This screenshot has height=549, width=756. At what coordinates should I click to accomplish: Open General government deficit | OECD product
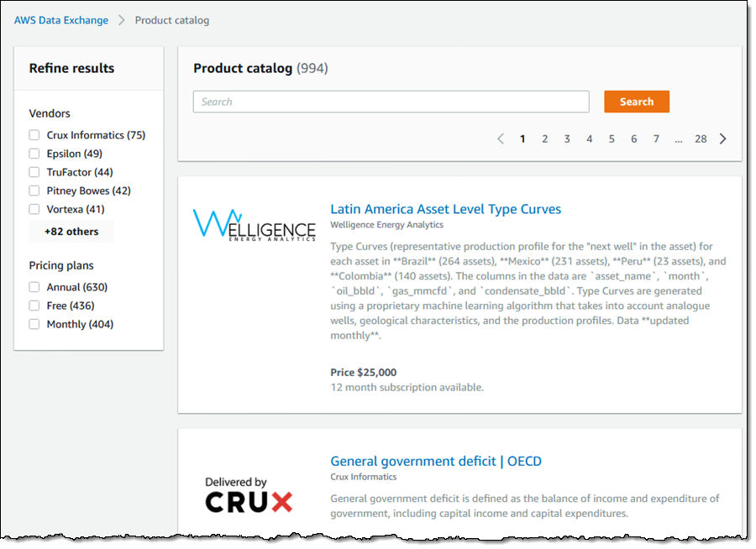436,461
